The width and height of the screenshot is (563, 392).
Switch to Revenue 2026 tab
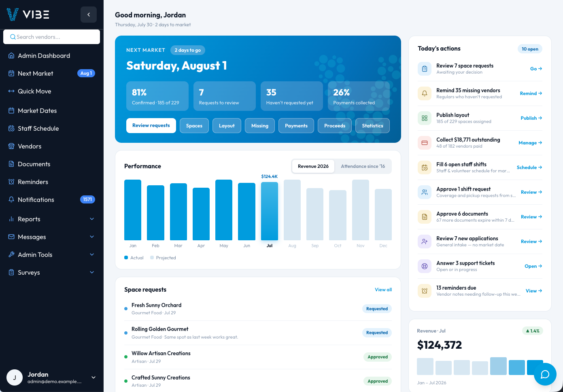tap(313, 166)
